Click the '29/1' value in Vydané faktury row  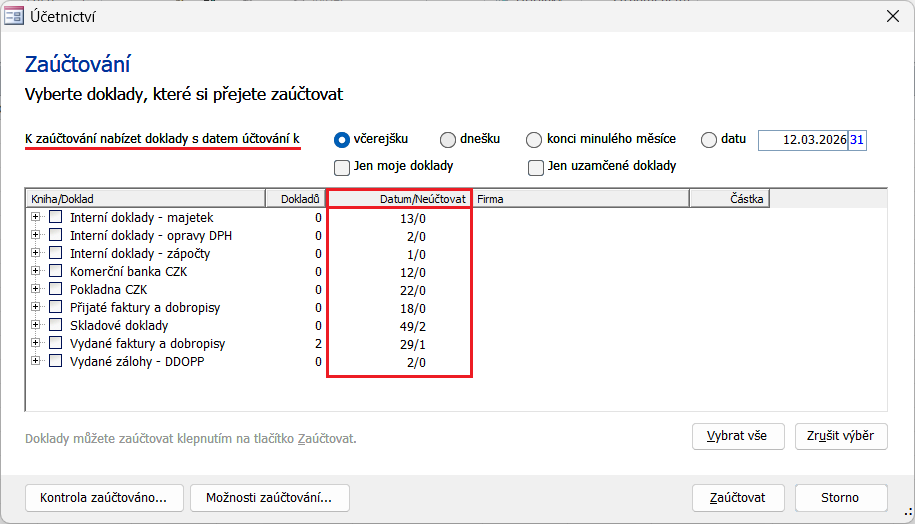(413, 345)
